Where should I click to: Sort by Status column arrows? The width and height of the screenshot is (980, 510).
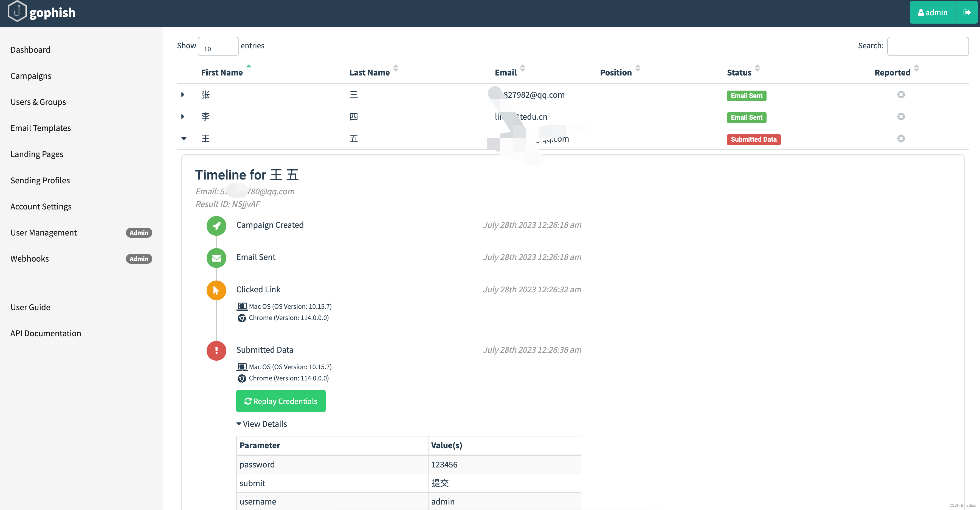tap(757, 68)
